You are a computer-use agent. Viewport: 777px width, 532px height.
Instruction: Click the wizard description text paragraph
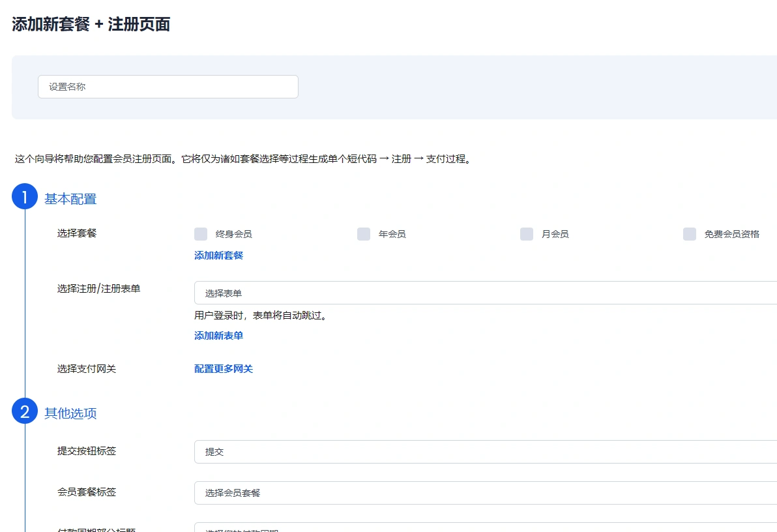point(241,158)
